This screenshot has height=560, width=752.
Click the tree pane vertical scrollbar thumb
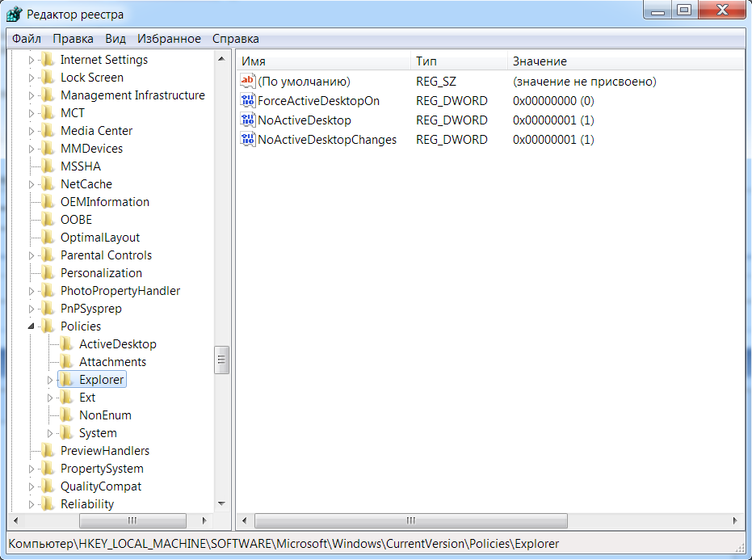(221, 359)
